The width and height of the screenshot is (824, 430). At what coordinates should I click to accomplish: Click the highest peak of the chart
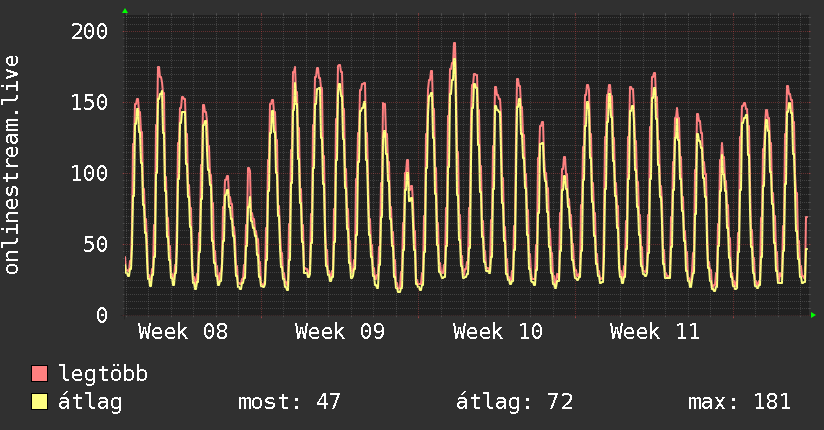point(454,44)
